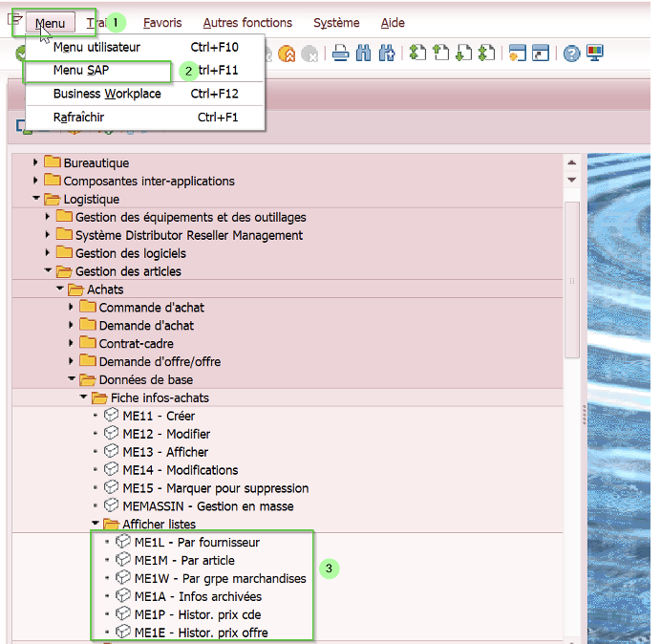Click the orange Exit up-arrow icon
Image resolution: width=661 pixels, height=644 pixels.
[x=287, y=54]
